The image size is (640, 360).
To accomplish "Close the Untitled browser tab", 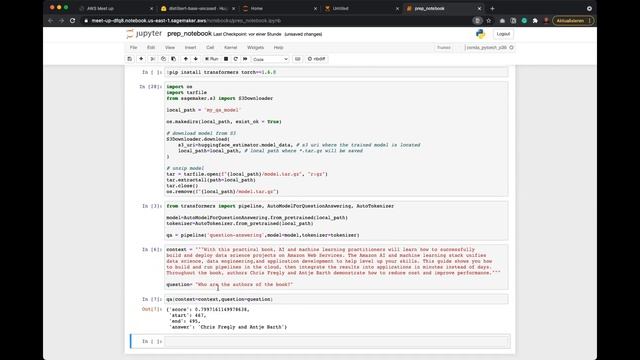I will [x=397, y=8].
